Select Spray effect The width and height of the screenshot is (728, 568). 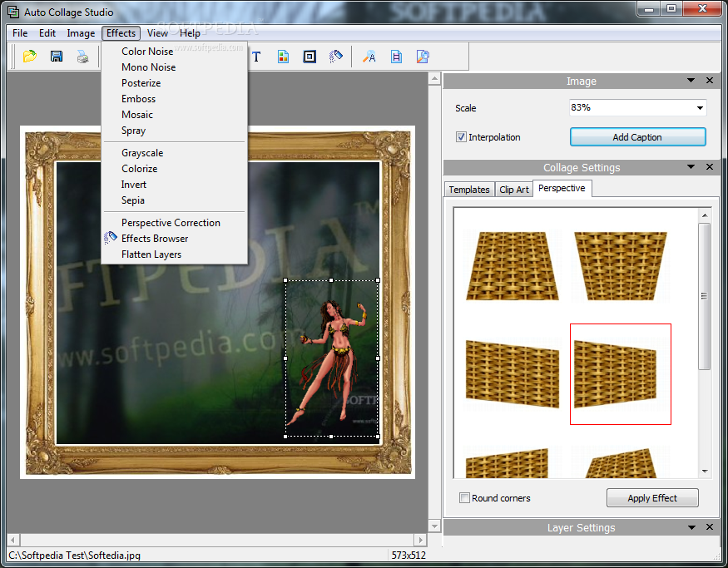point(174,131)
